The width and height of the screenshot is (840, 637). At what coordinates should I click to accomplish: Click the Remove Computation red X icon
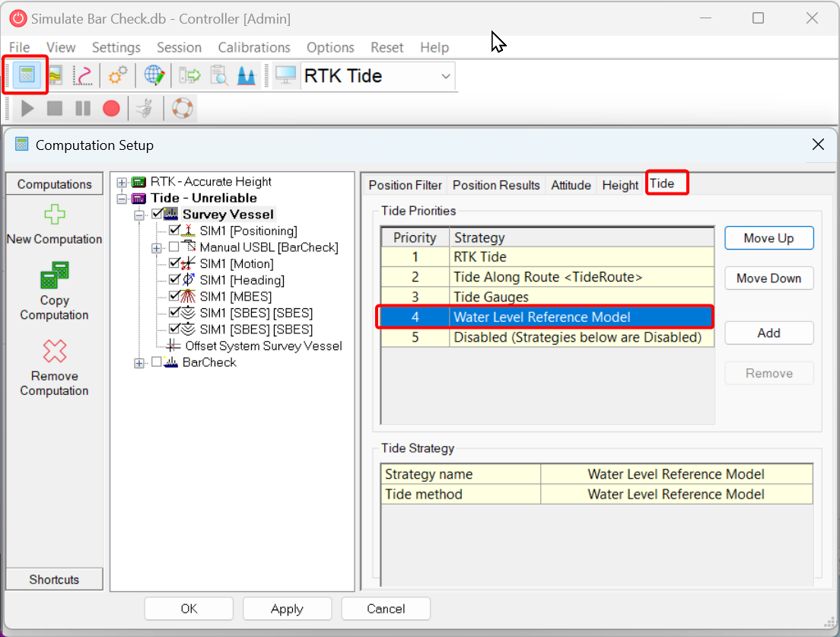(54, 351)
